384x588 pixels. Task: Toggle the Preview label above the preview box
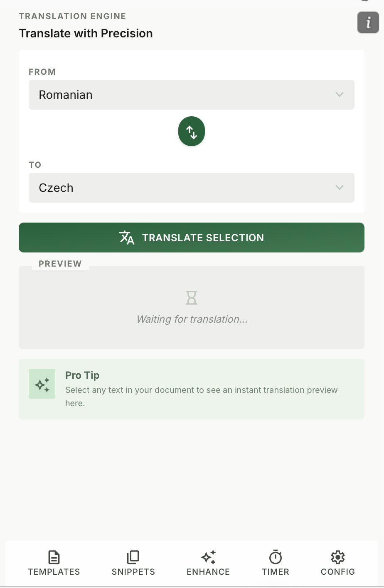click(60, 263)
